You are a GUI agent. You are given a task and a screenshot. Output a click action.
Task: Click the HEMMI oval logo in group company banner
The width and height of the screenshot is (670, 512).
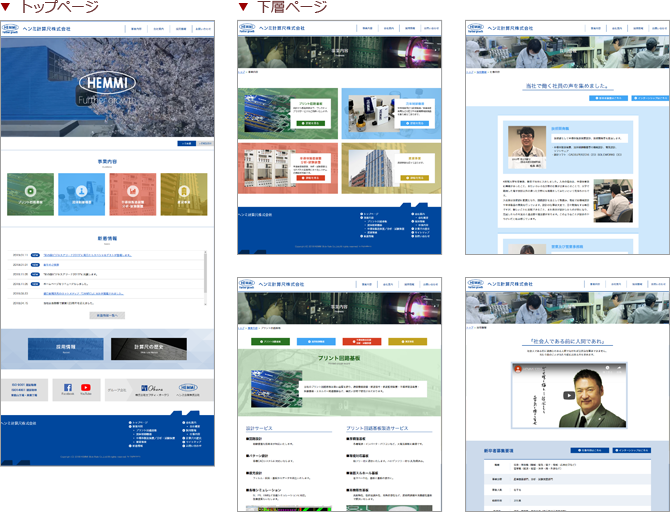(x=188, y=389)
